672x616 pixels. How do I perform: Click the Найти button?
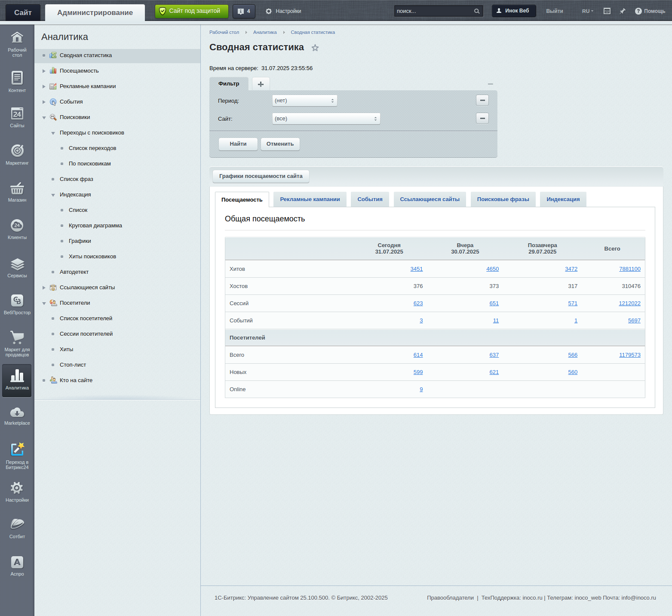pyautogui.click(x=238, y=144)
